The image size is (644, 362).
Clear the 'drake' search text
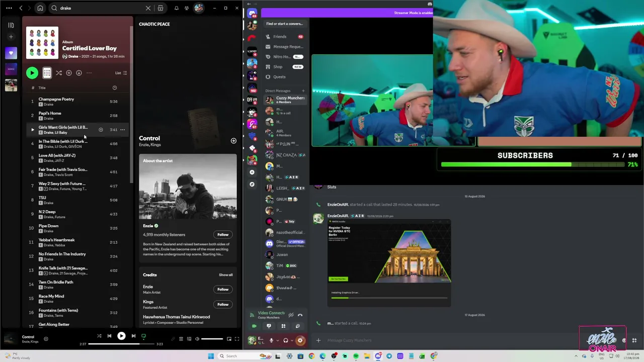[148, 8]
